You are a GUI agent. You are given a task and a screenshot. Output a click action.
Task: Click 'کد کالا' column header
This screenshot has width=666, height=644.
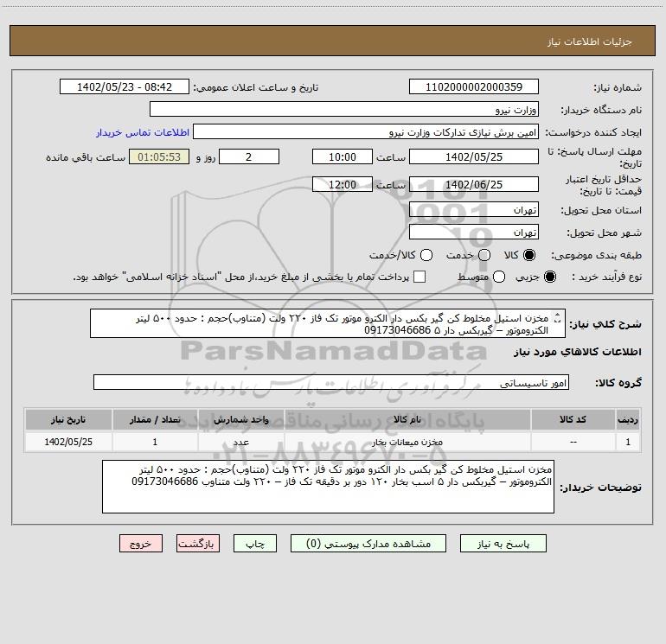click(x=573, y=419)
